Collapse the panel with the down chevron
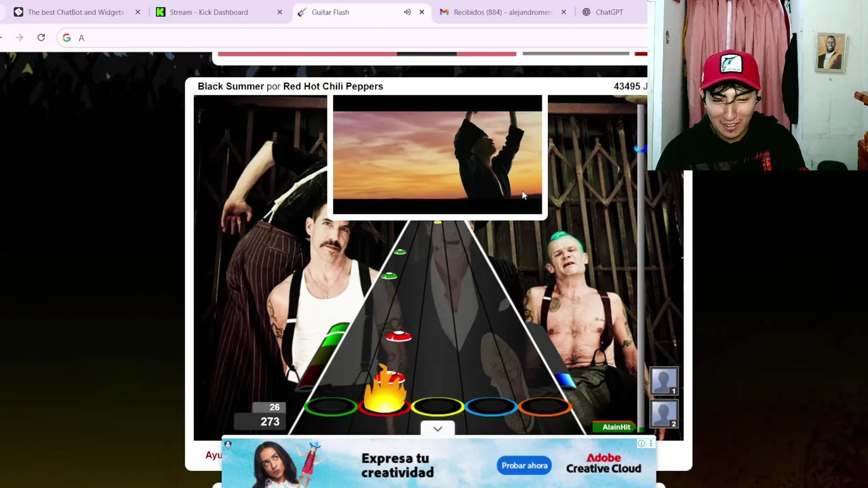Screen dimensions: 868x488 coord(437,429)
